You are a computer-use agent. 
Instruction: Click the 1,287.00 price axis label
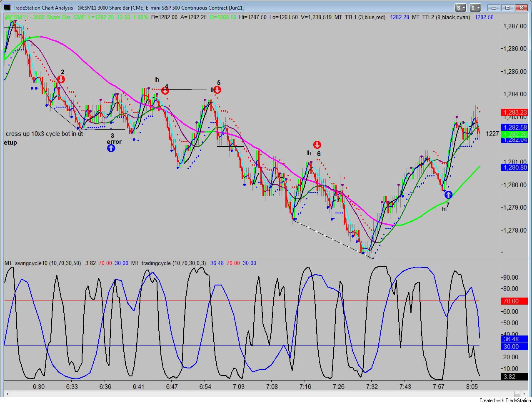click(x=514, y=26)
